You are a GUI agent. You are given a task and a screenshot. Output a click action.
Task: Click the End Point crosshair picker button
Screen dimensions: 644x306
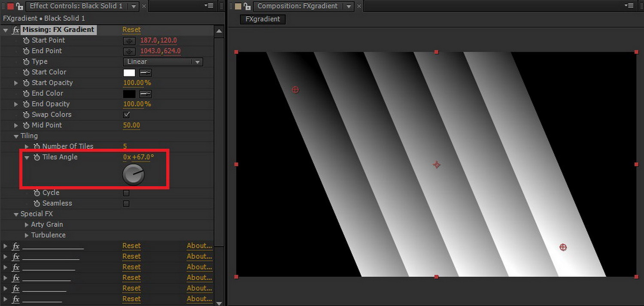point(129,52)
